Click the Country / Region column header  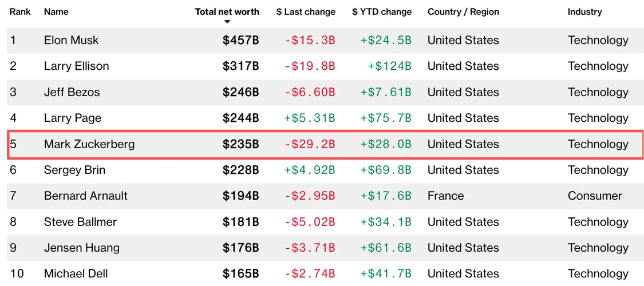[x=463, y=11]
